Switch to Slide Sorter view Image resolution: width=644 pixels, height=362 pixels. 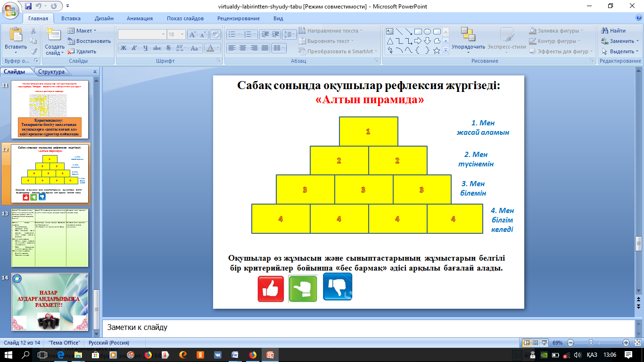pyautogui.click(x=536, y=343)
